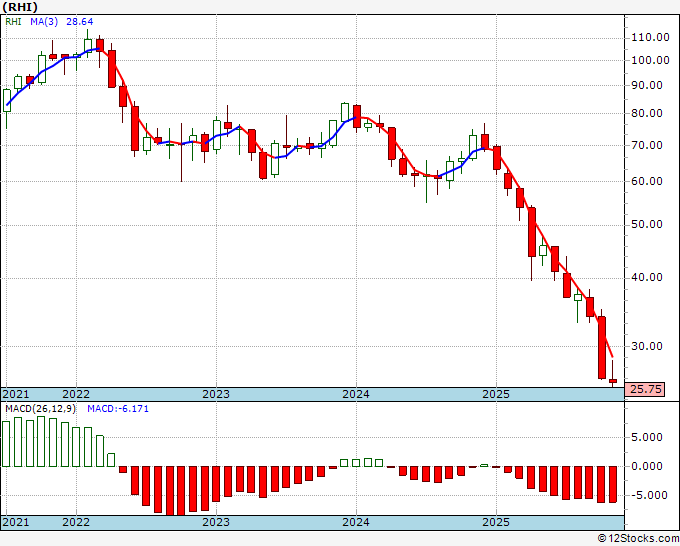Click 2023 on the MACD panel axis
This screenshot has width=680, height=546.
[216, 522]
